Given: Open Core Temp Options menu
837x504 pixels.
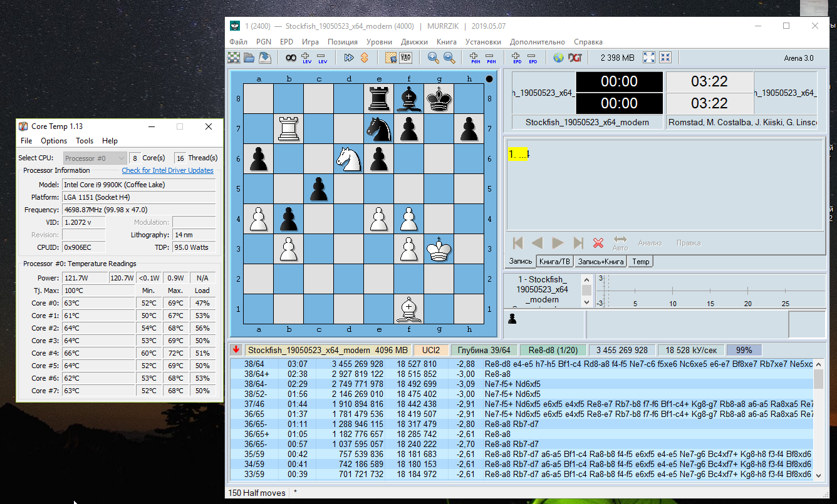Looking at the screenshot, I should pos(54,141).
